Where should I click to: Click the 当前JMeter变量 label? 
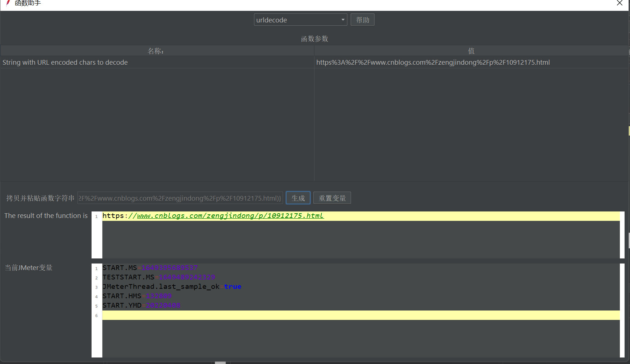[29, 268]
